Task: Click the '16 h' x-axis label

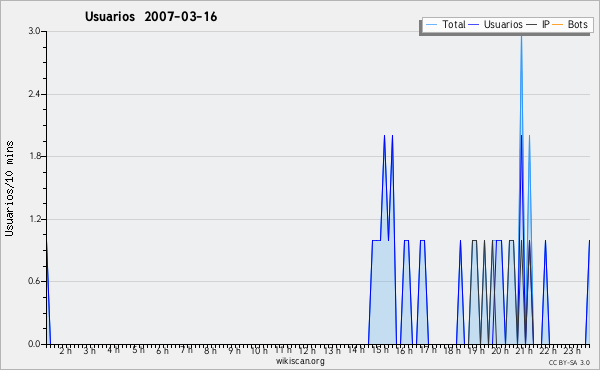Action: click(404, 351)
